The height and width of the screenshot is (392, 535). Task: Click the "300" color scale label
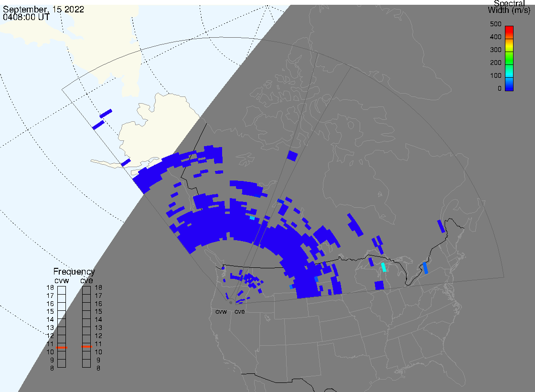(x=495, y=50)
